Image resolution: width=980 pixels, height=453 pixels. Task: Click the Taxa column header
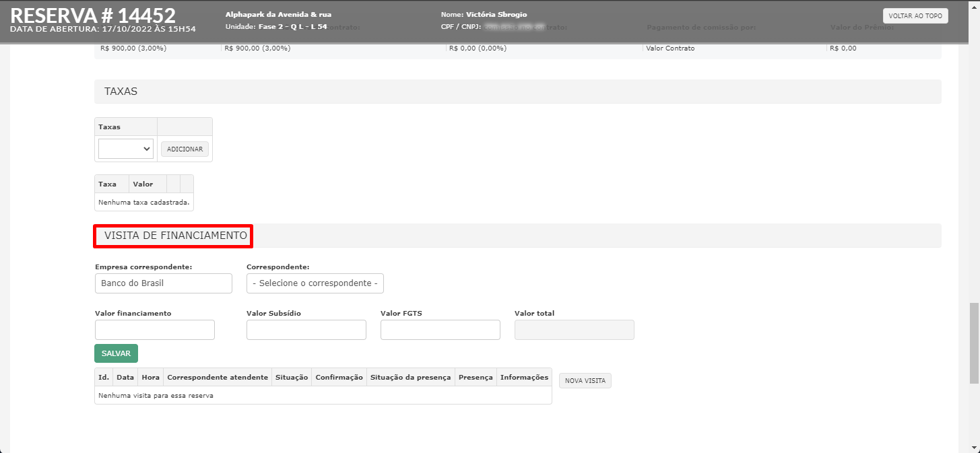(x=112, y=184)
